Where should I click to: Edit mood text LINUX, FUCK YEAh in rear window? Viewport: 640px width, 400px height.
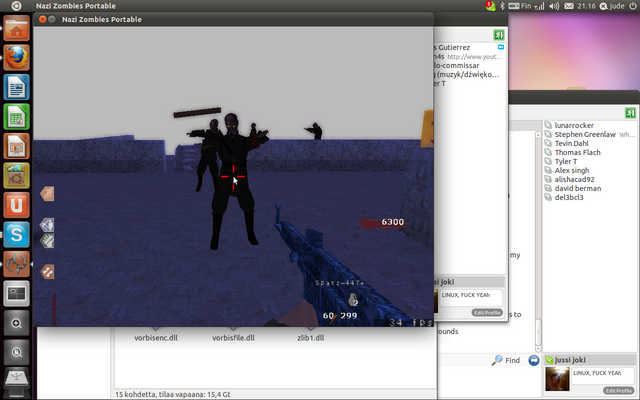tap(603, 376)
